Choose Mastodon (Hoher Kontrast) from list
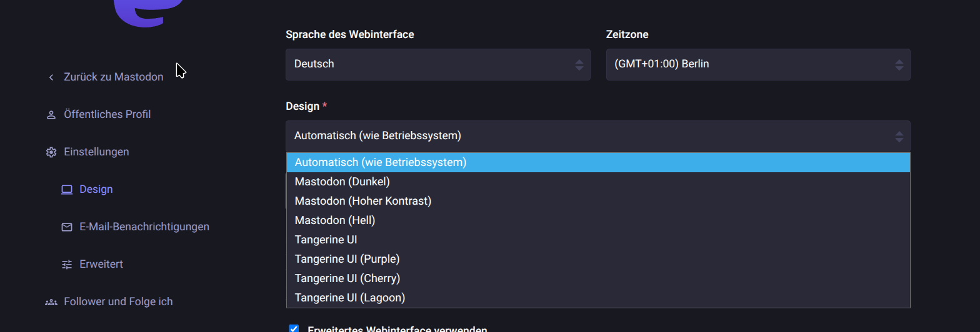The height and width of the screenshot is (332, 980). click(x=363, y=201)
